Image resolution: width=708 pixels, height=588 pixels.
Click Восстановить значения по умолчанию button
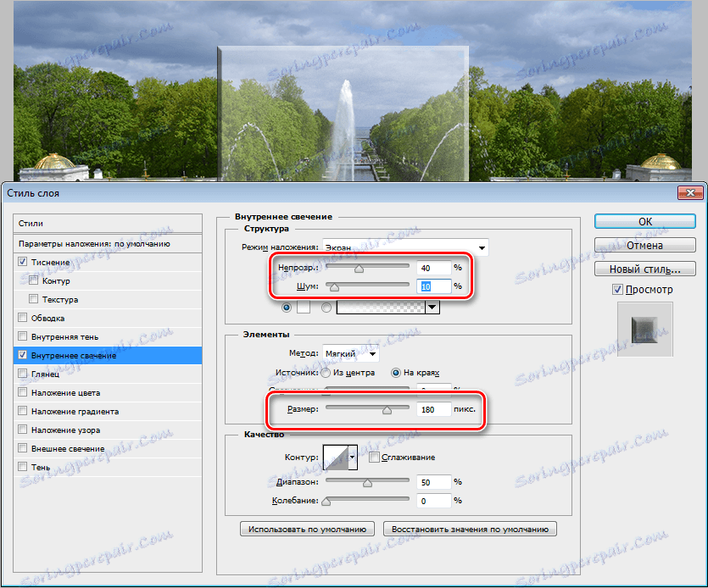pyautogui.click(x=470, y=529)
